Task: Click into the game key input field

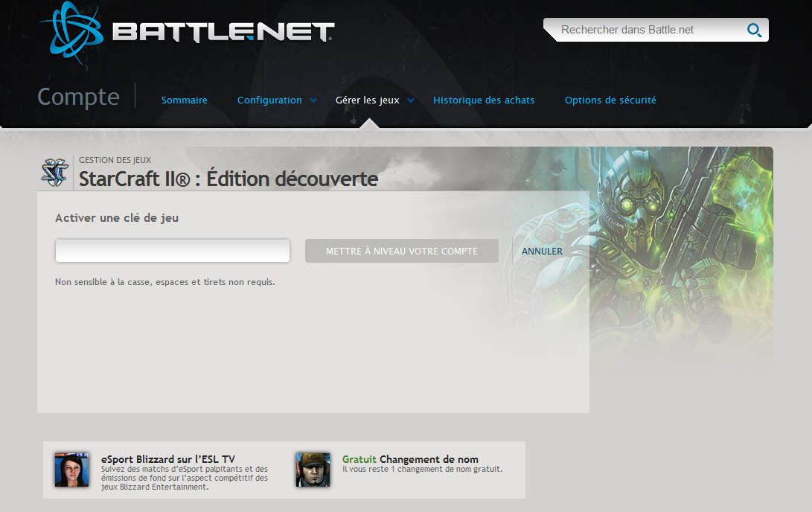Action: click(x=173, y=251)
